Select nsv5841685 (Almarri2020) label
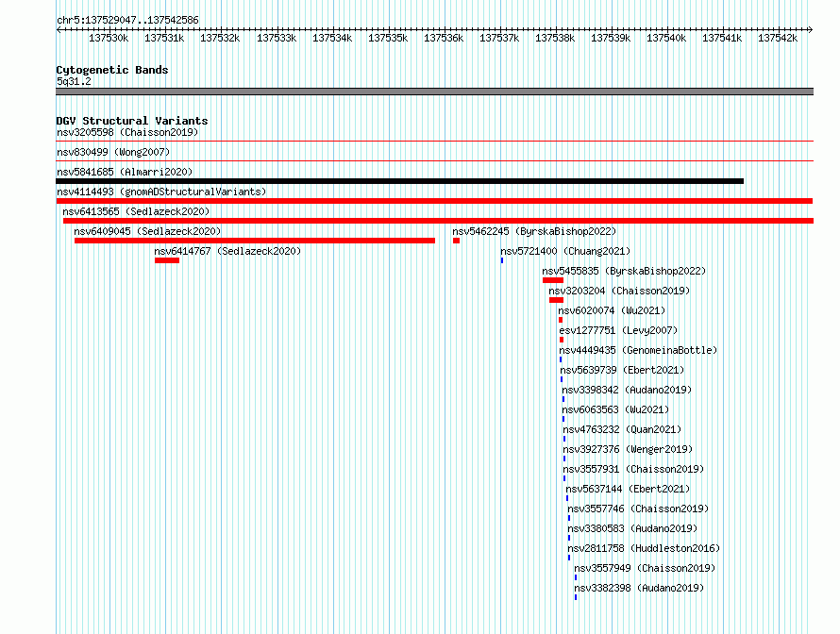This screenshot has width=840, height=634. [x=125, y=172]
